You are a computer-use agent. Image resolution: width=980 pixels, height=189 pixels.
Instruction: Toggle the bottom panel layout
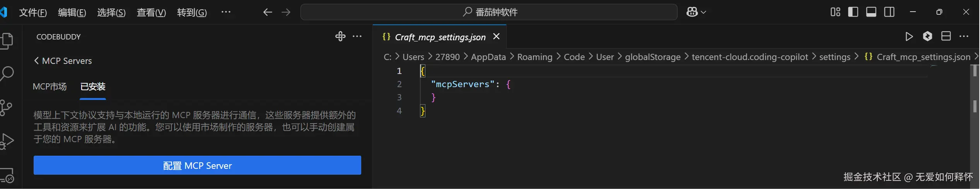(871, 12)
